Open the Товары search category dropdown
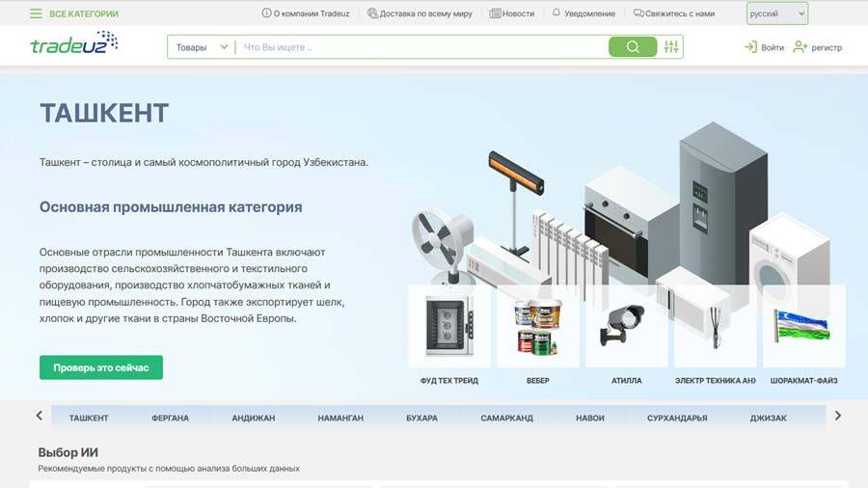This screenshot has height=488, width=868. tap(202, 47)
